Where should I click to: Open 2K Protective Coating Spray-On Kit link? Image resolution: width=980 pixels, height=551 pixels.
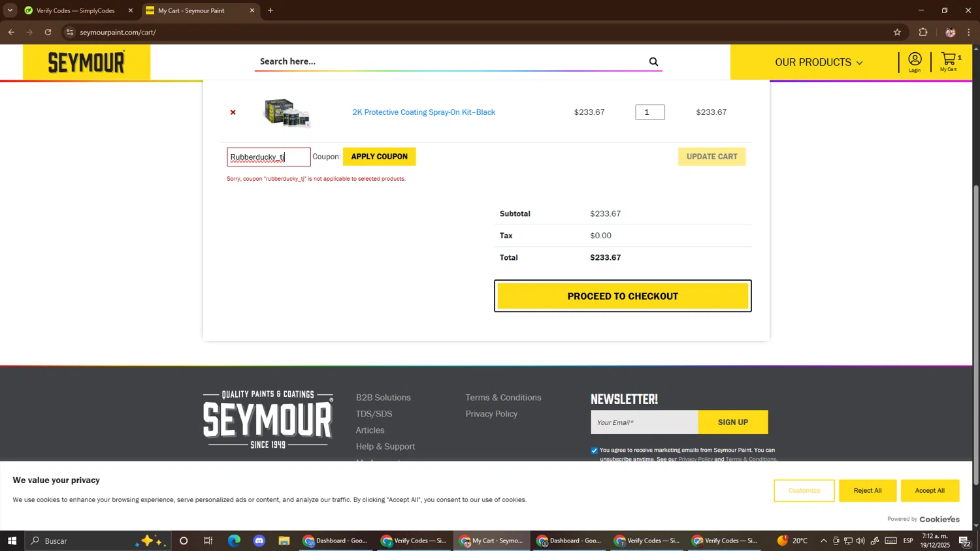[x=423, y=112]
